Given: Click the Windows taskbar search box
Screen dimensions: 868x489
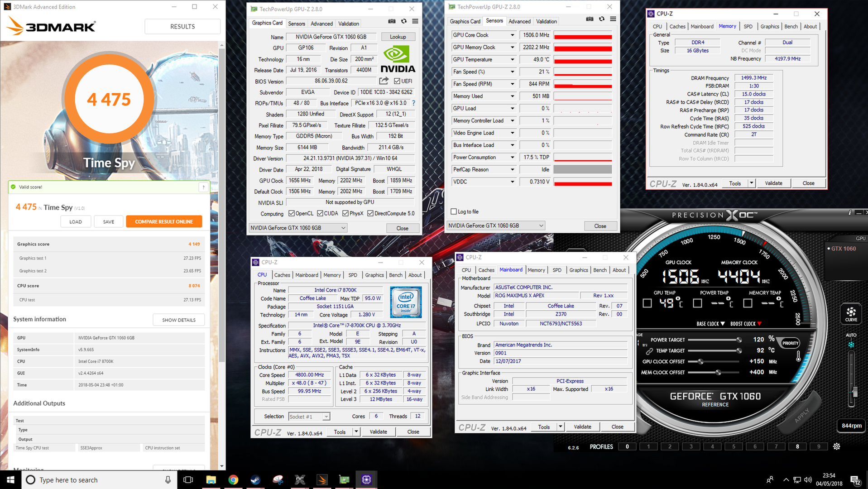Looking at the screenshot, I should pyautogui.click(x=99, y=479).
